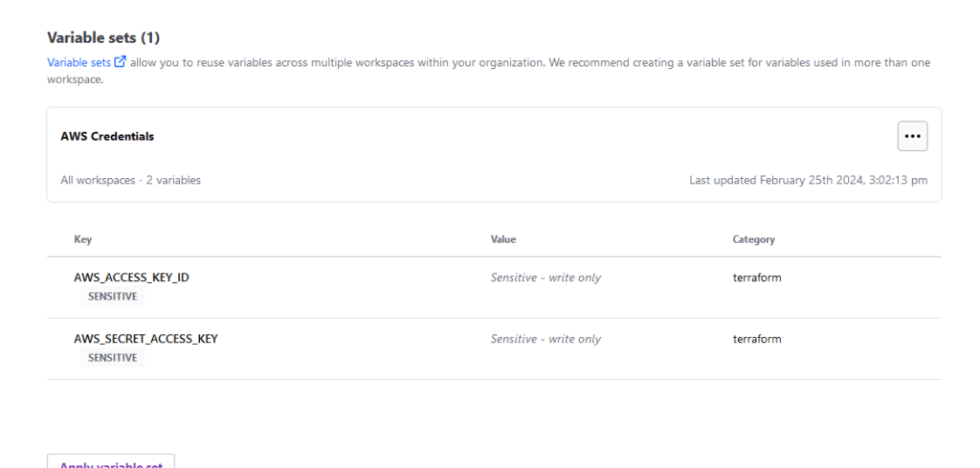Click the SENSITIVE badge under AWS_SECRET_ACCESS_KEY
The image size is (980, 468).
click(113, 357)
